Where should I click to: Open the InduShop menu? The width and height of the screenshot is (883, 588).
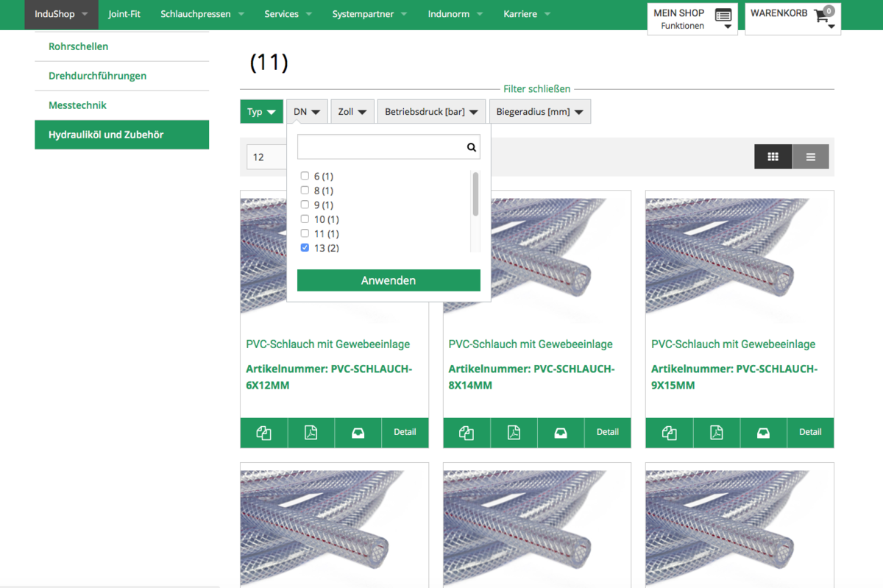point(62,14)
